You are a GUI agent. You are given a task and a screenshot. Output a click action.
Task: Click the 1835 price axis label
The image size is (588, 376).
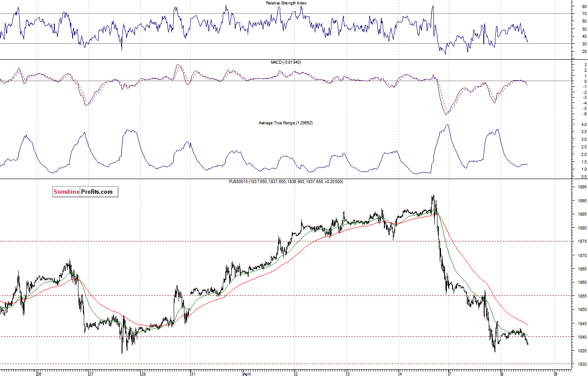coord(582,351)
